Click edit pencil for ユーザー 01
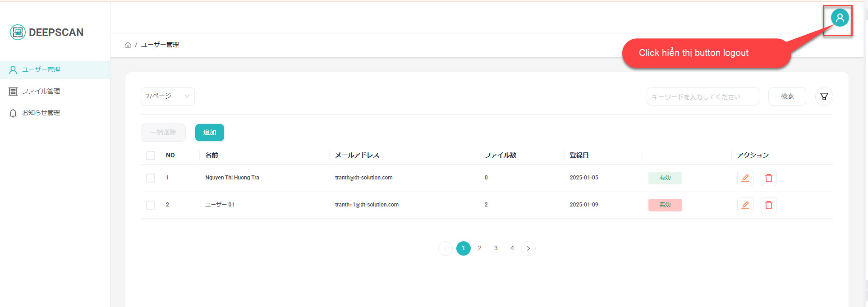868x307 pixels. pyautogui.click(x=745, y=205)
